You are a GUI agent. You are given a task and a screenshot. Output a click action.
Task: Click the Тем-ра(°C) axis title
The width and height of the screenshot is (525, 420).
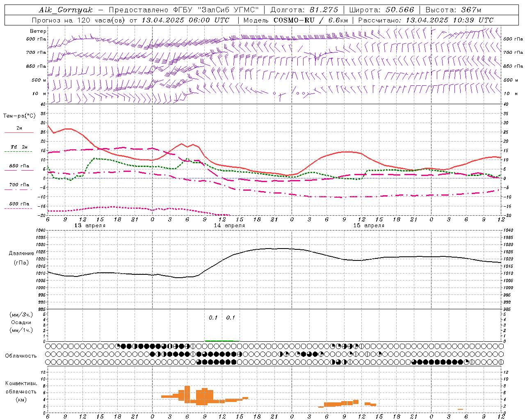pos(19,116)
